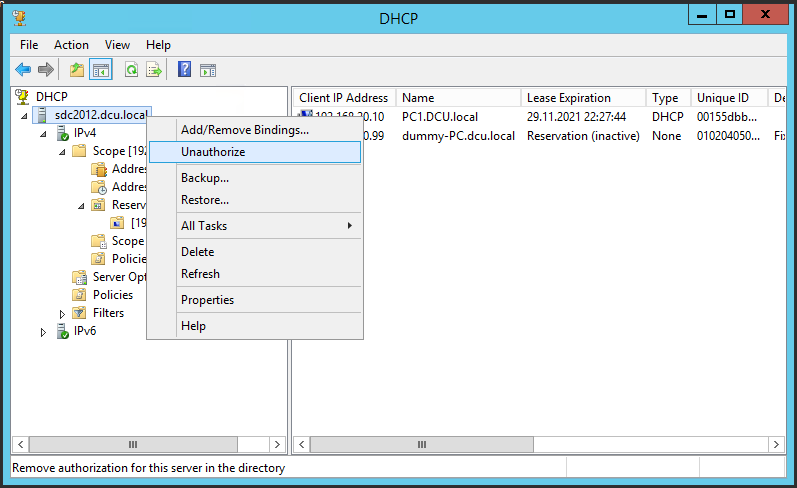Click the Export List toolbar icon
Viewport: 797px width, 488px height.
[154, 70]
